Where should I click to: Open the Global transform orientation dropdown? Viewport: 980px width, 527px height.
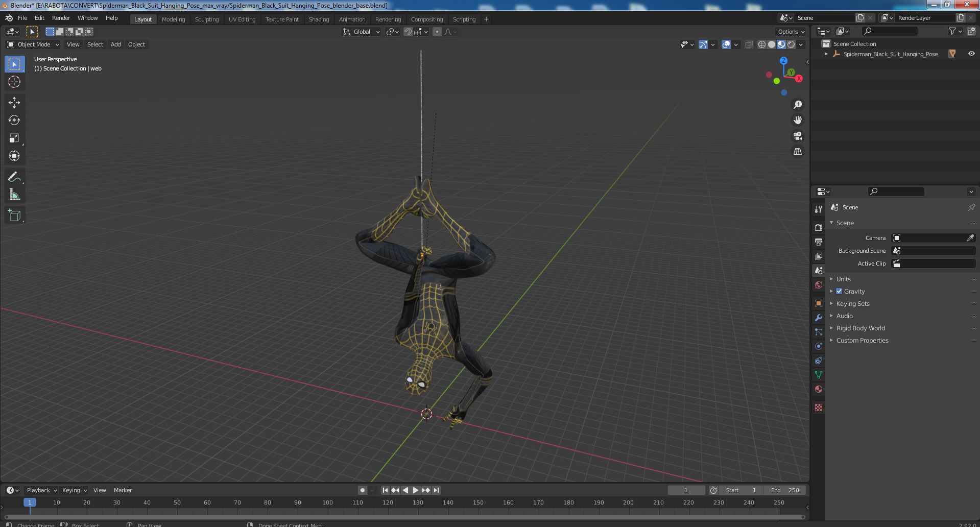(362, 32)
